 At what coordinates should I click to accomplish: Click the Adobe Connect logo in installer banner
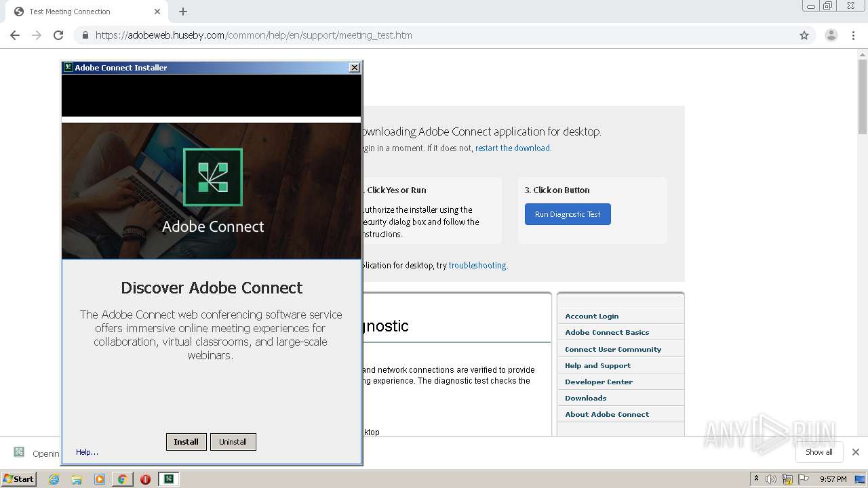[x=213, y=177]
